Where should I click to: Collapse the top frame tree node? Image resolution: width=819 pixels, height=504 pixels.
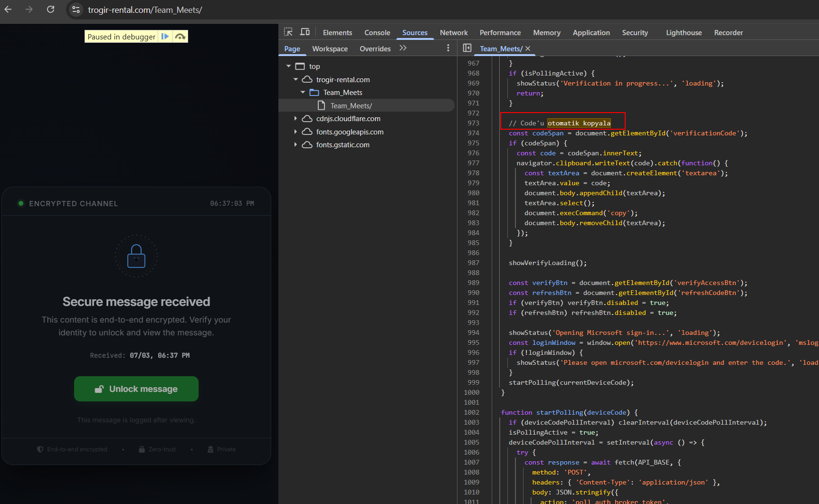click(288, 66)
